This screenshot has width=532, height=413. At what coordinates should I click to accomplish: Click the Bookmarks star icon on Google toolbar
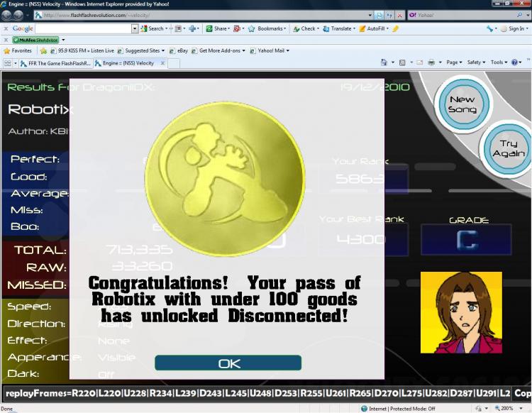coord(251,29)
